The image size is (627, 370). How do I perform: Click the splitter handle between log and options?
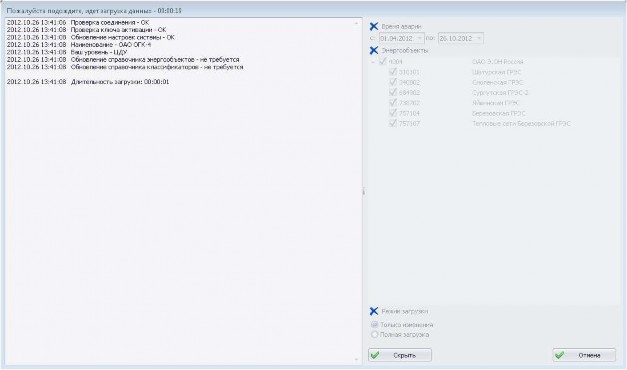(363, 192)
